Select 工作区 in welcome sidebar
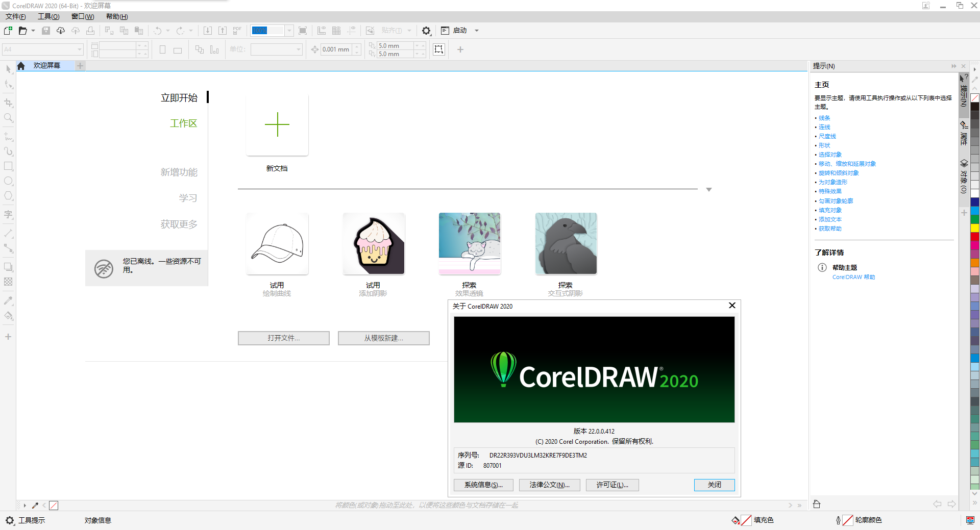 [x=183, y=123]
